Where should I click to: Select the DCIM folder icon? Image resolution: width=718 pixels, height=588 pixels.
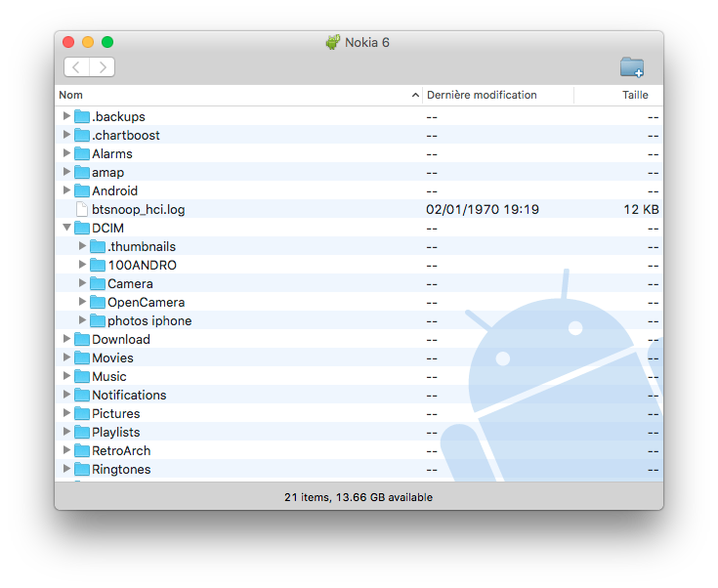click(82, 228)
